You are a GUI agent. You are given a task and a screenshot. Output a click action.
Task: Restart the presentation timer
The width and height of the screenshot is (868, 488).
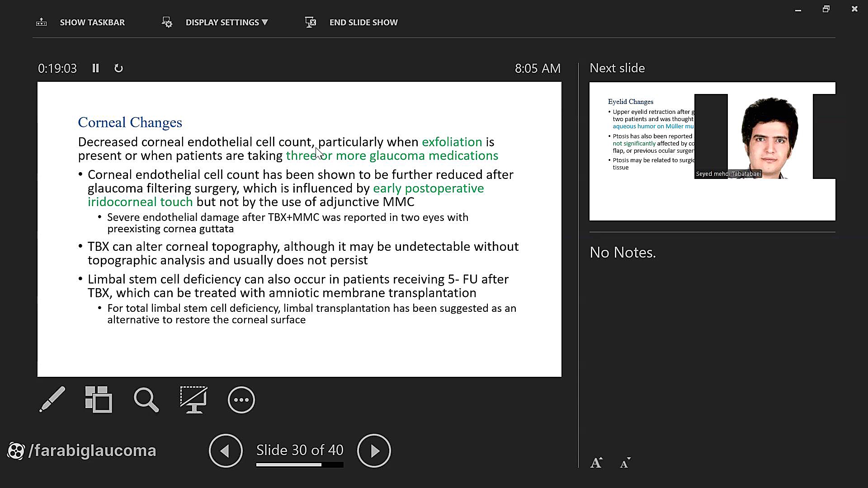point(118,68)
